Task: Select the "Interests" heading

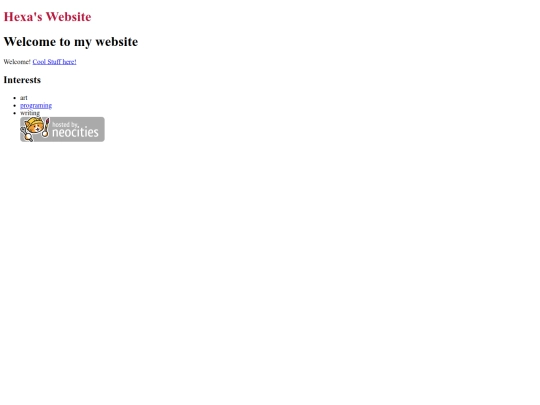Action: click(22, 80)
